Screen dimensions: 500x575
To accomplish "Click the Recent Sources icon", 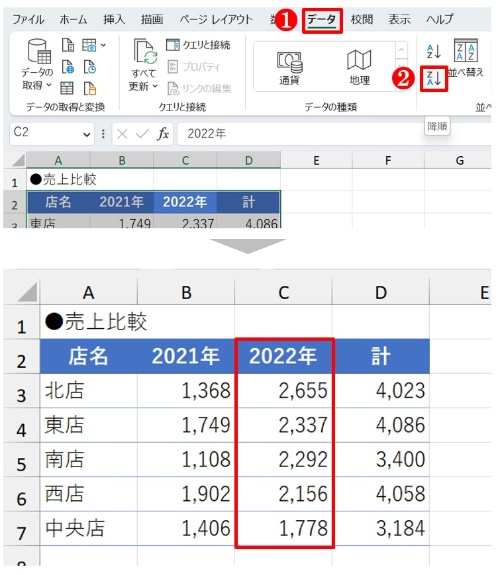I will [x=90, y=67].
